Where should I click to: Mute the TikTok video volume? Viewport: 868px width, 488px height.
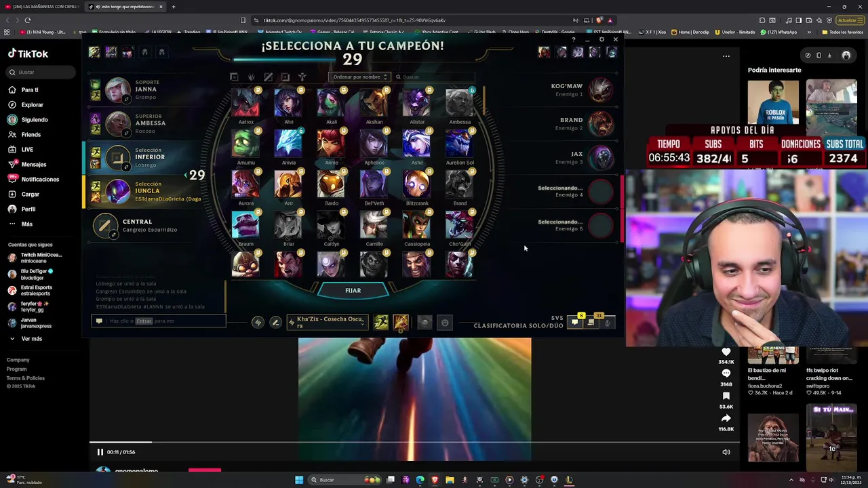(726, 452)
